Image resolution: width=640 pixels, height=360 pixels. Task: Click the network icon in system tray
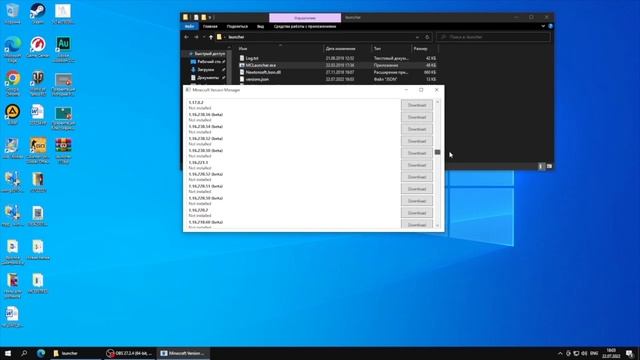pos(576,353)
